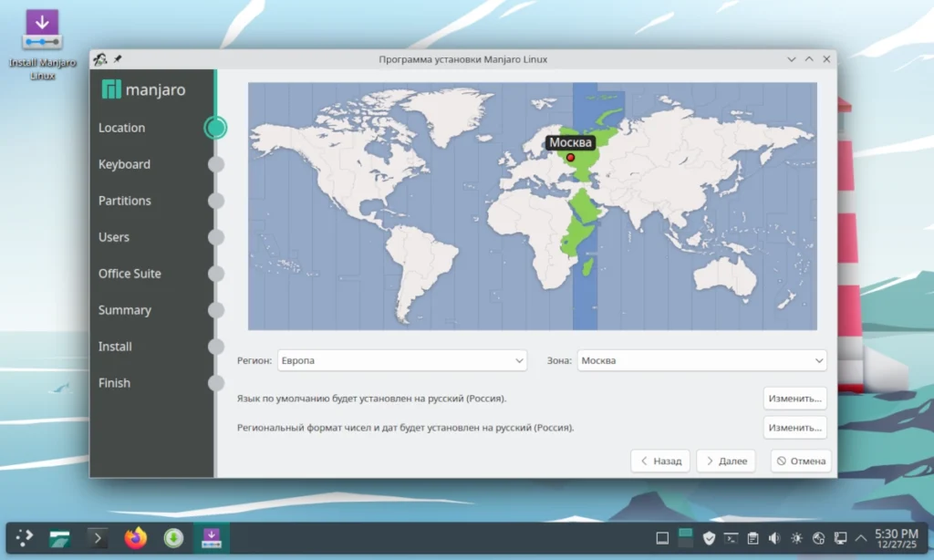Expand the Регион dropdown
Image resolution: width=934 pixels, height=560 pixels.
click(402, 360)
